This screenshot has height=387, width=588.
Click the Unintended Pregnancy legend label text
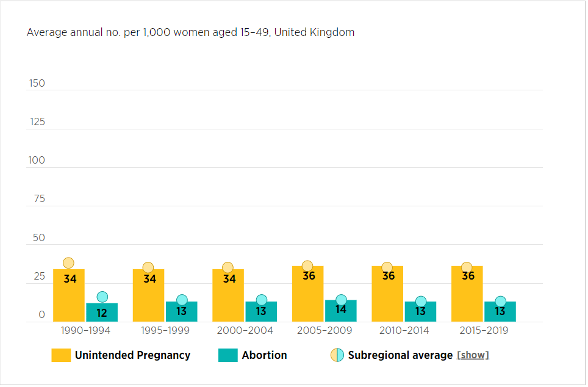(132, 355)
